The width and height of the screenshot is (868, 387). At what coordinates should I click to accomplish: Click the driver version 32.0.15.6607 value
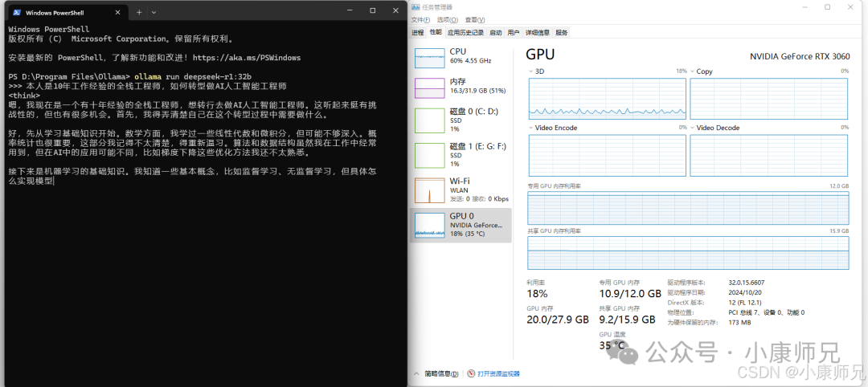point(747,283)
